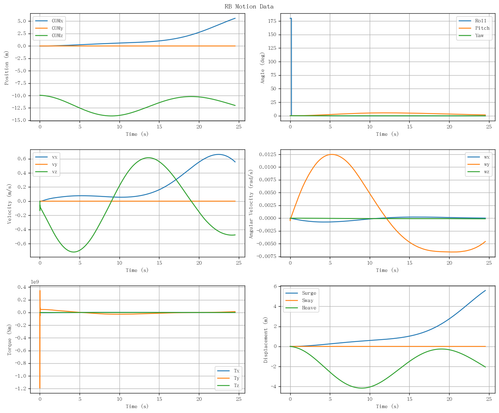Screen dimensions: 499x413
Task: Click the '1e9' torque axis multiplier
Action: point(35,282)
